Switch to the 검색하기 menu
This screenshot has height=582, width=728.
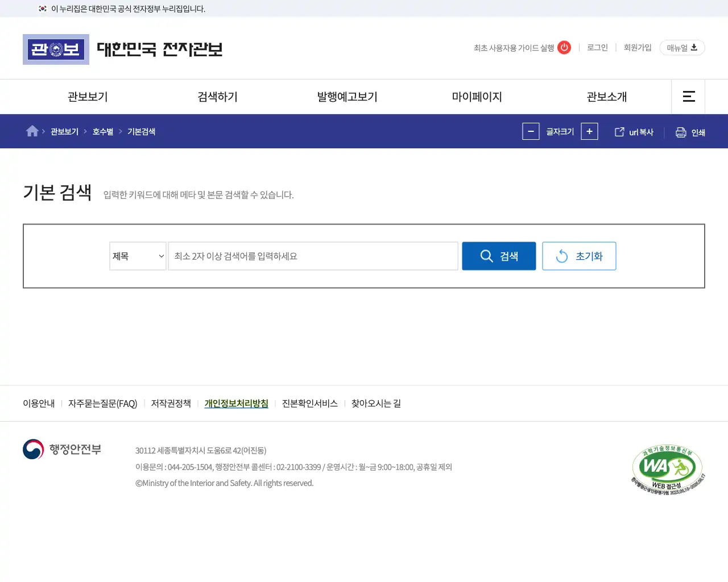[217, 97]
